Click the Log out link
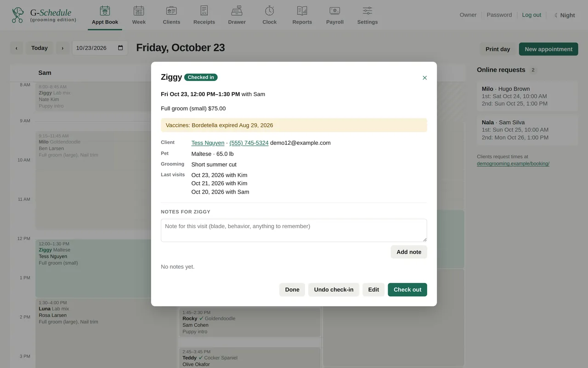Viewport: 588px width, 368px height. (x=531, y=15)
